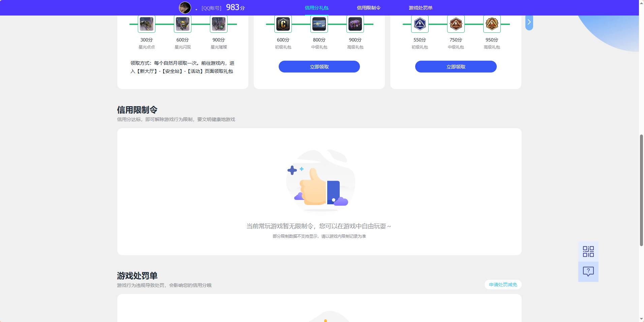644x322 pixels.
Task: Click the page vertical scrollbar thumb
Action: [641, 191]
